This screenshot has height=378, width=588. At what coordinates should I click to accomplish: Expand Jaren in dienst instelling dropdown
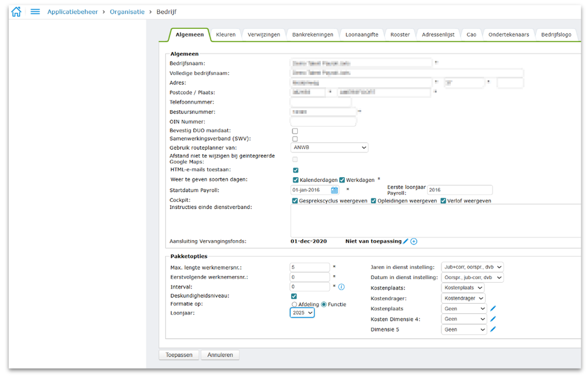click(x=472, y=267)
